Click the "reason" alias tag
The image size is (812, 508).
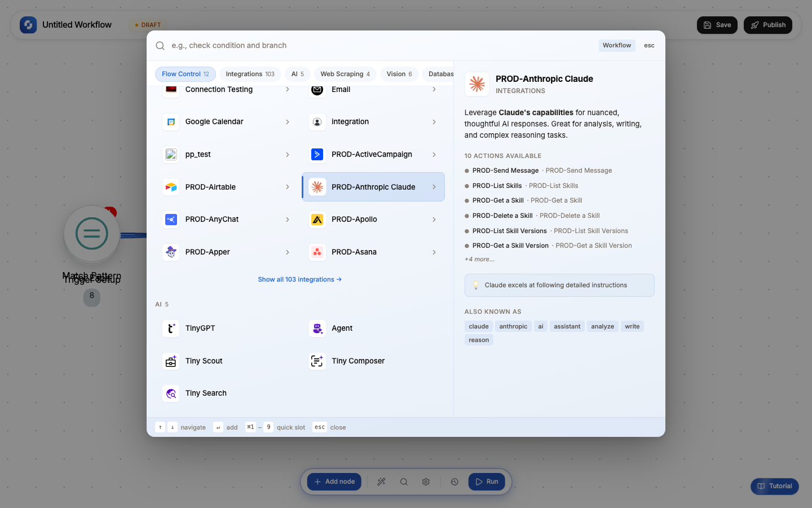[479, 340]
